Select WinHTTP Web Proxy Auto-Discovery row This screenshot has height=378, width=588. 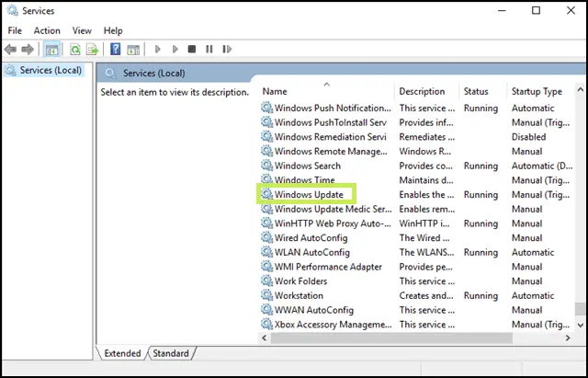point(416,223)
